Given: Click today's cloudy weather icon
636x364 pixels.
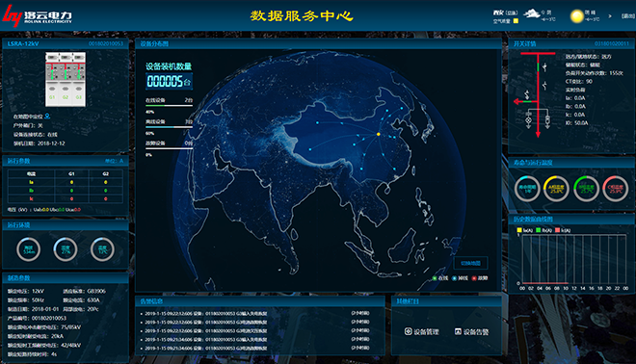Looking at the screenshot, I should pos(532,14).
